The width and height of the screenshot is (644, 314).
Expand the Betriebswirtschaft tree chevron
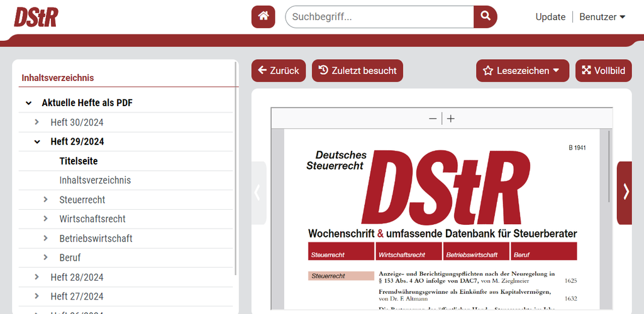pos(45,238)
